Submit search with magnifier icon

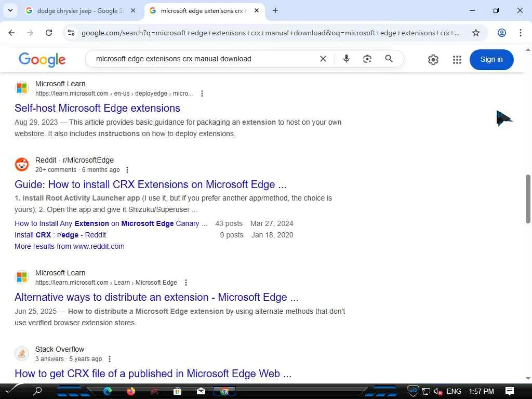click(389, 59)
